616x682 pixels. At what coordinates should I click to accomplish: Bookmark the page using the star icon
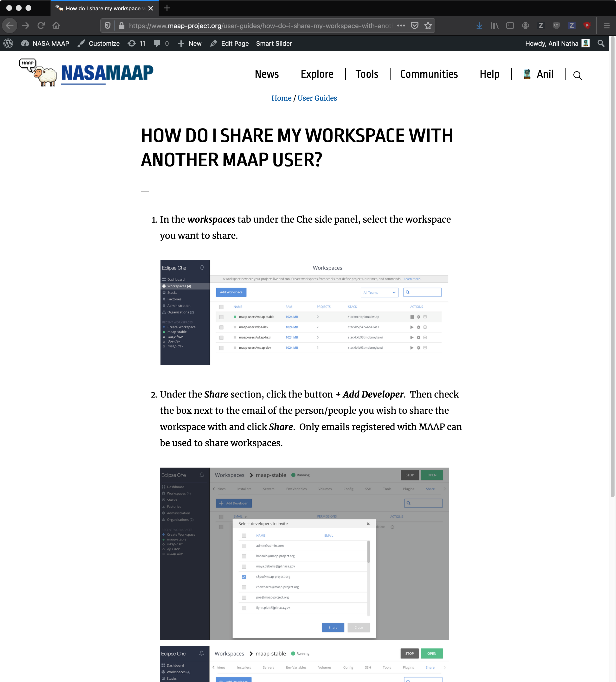point(428,25)
